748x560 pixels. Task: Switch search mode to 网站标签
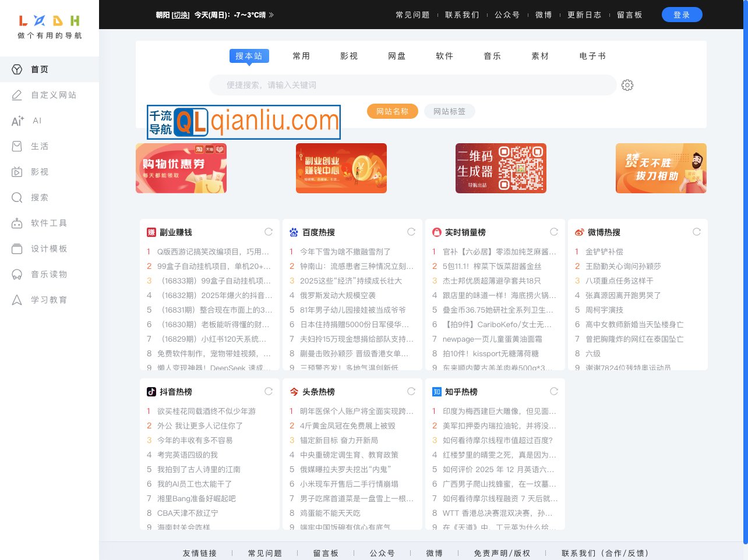click(x=449, y=111)
